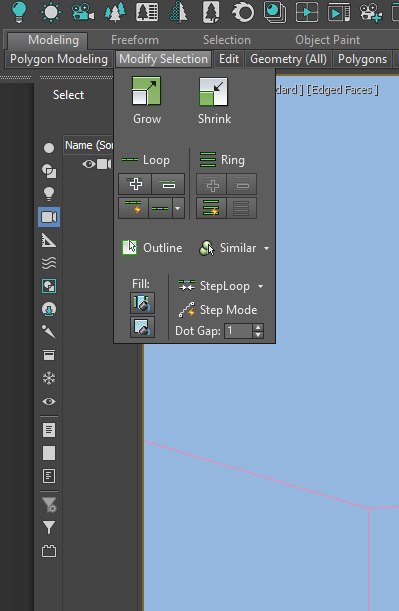Toggle Display Groups icon in sidebar

click(49, 286)
